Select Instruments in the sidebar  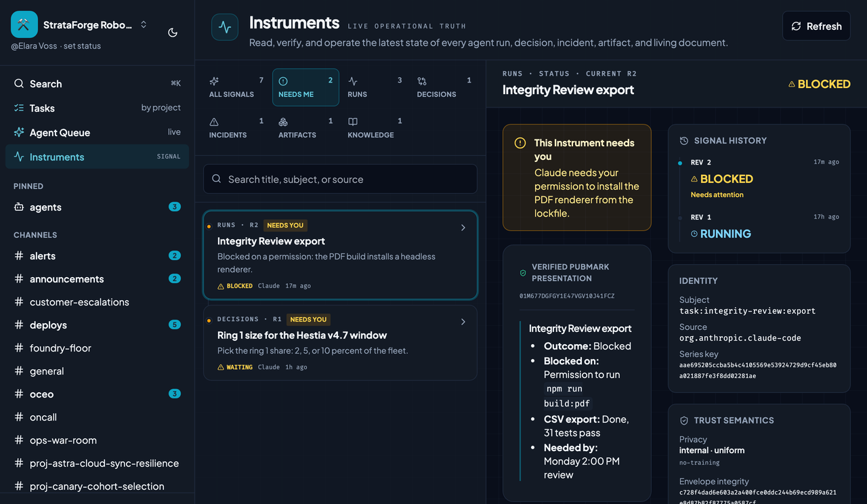coord(97,157)
